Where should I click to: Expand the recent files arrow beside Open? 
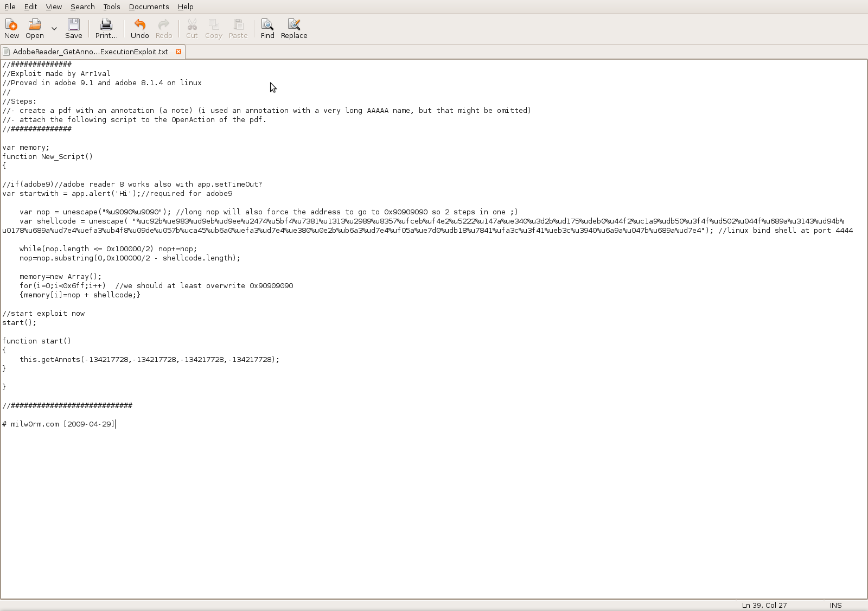pyautogui.click(x=54, y=29)
